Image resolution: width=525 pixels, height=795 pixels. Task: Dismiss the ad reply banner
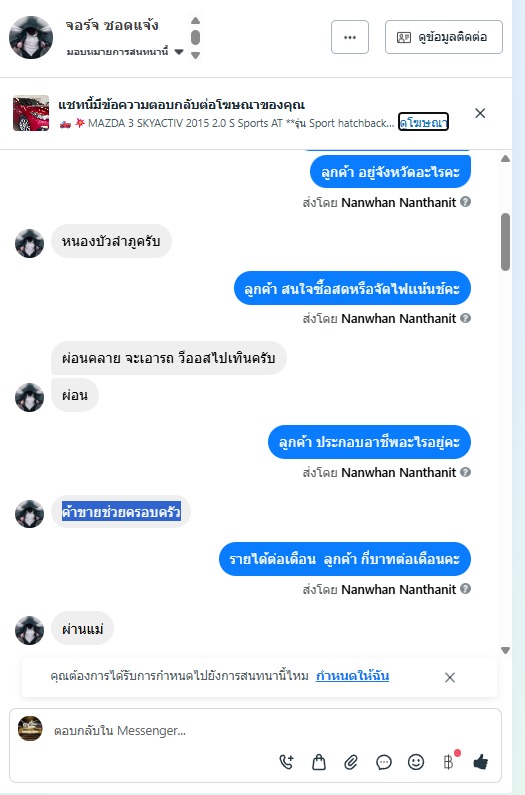(480, 113)
